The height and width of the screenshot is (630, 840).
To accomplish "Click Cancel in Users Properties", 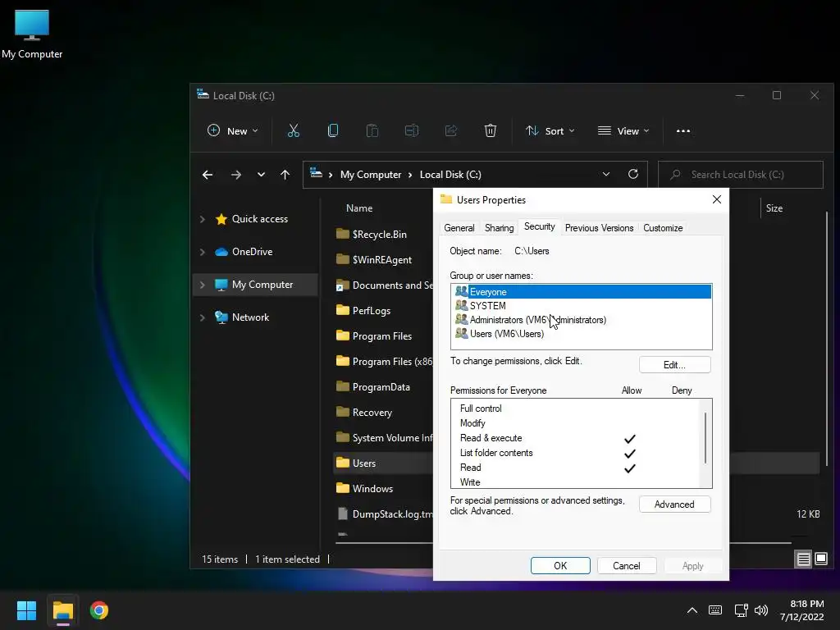I will 627,566.
